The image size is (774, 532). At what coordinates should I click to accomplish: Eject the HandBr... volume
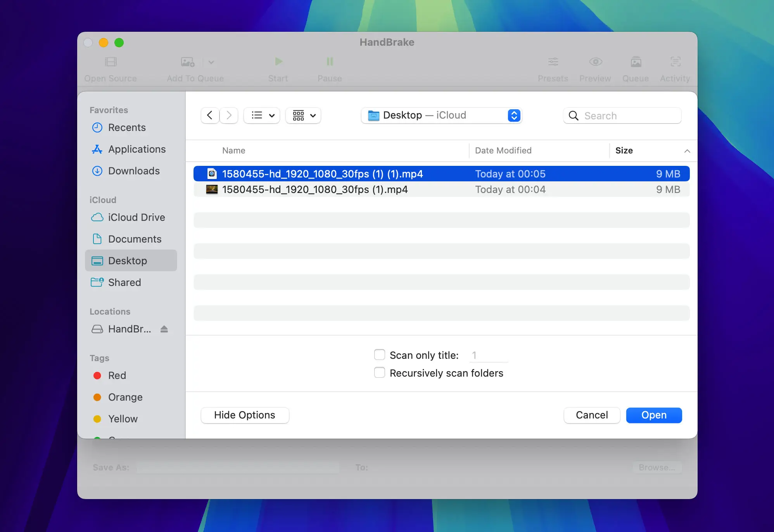pyautogui.click(x=164, y=329)
